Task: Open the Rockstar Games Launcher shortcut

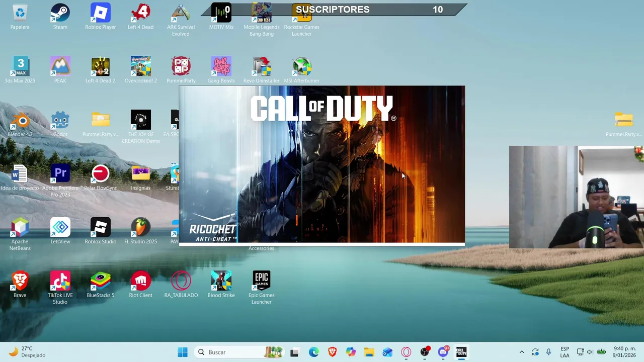Action: (301, 20)
